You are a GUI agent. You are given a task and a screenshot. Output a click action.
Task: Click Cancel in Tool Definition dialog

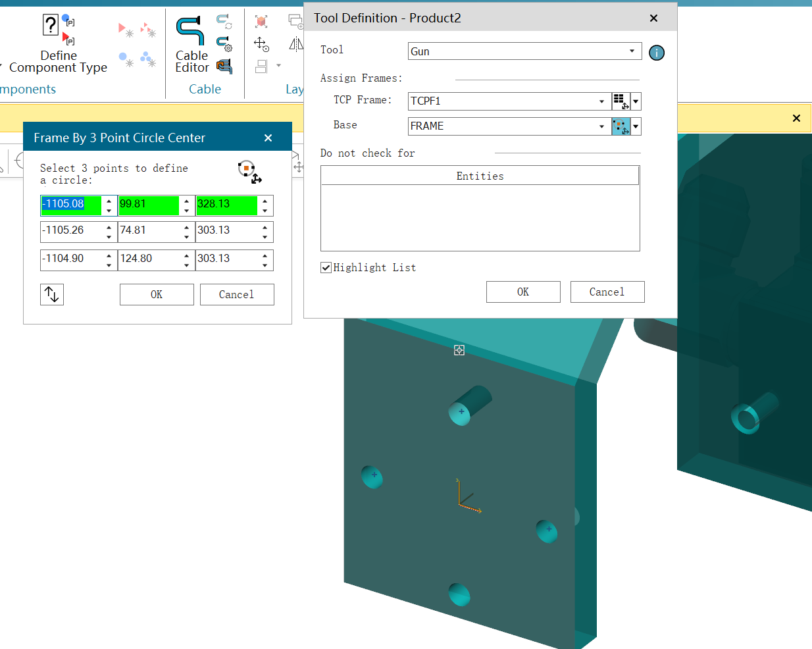click(607, 292)
